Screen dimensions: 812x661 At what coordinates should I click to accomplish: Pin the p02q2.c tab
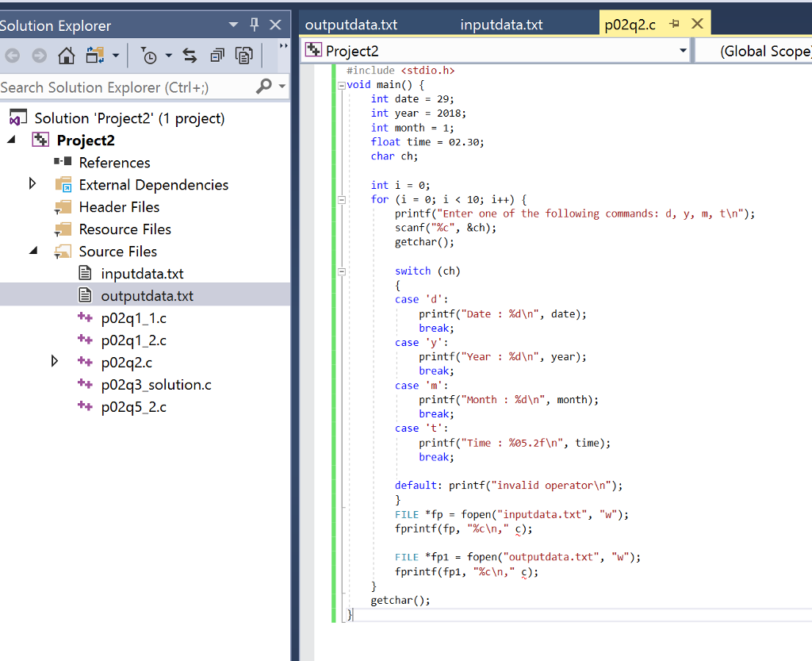[675, 25]
